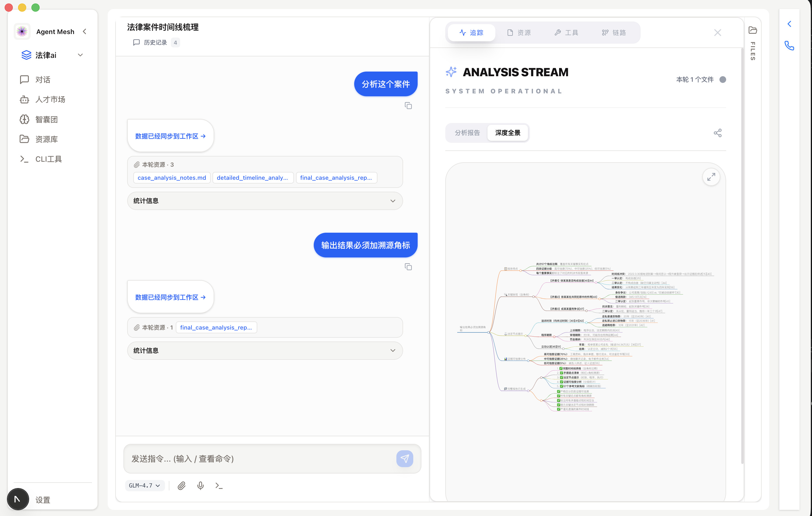
Task: Close the analysis panel with X
Action: pyautogui.click(x=718, y=33)
